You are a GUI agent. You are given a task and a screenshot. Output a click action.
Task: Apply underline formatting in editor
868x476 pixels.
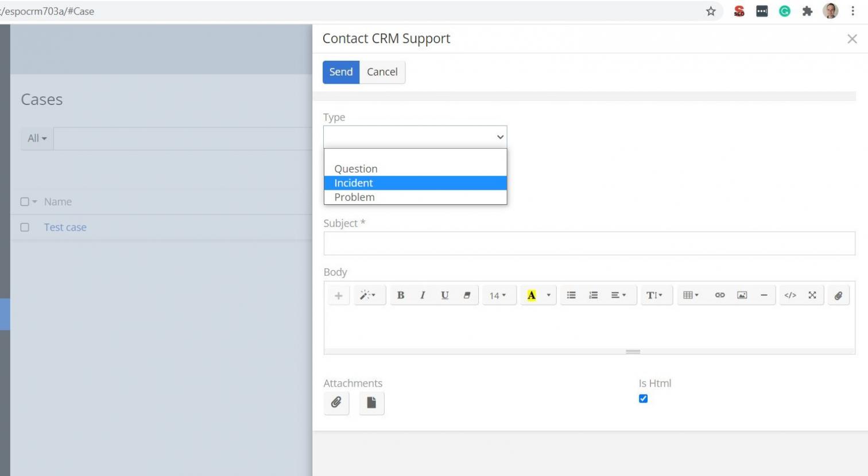(444, 295)
